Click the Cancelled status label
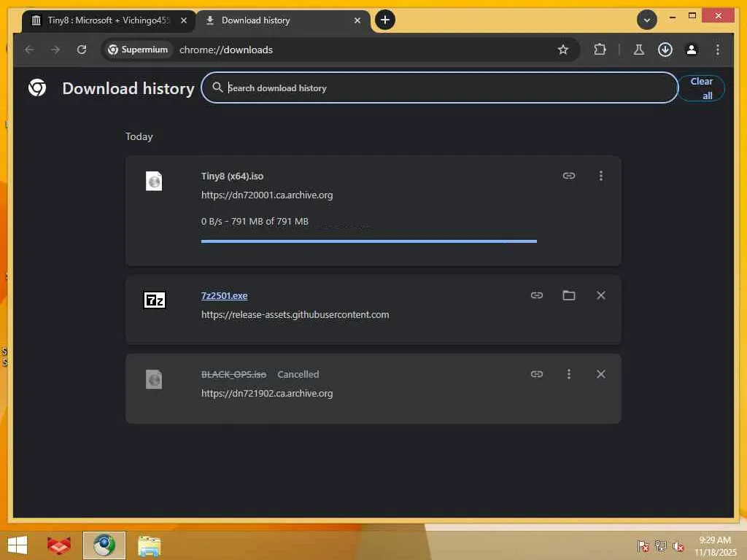This screenshot has width=747, height=560. (298, 375)
